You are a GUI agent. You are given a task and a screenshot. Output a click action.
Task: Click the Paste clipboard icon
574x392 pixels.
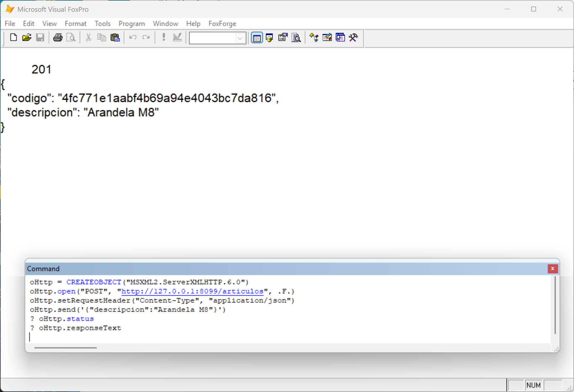pyautogui.click(x=115, y=38)
